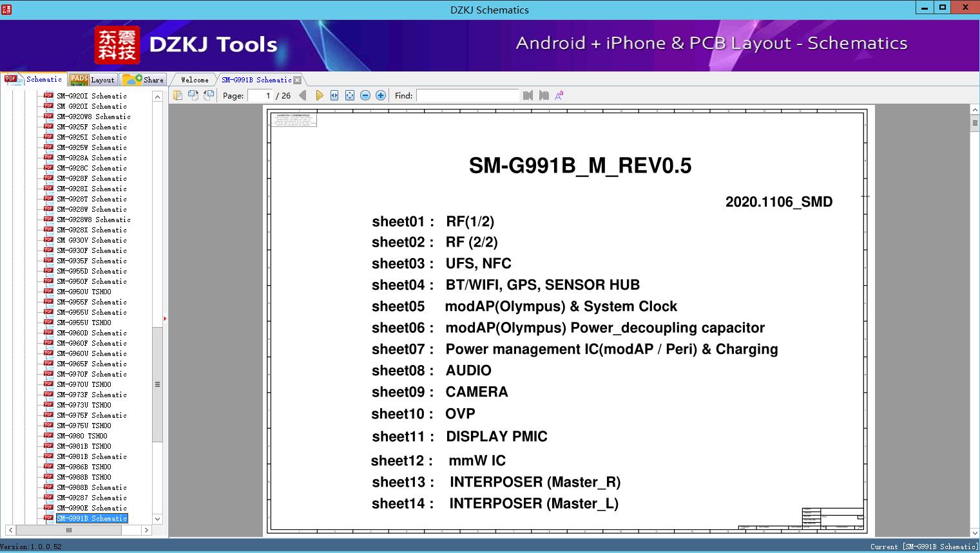Viewport: 980px width, 553px height.
Task: Select SM-G973F Schematic tree entry
Action: [91, 395]
